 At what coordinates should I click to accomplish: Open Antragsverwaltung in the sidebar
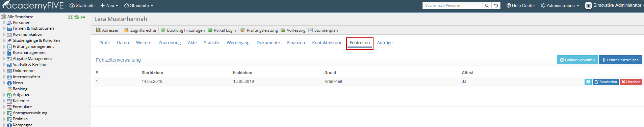coord(30,113)
